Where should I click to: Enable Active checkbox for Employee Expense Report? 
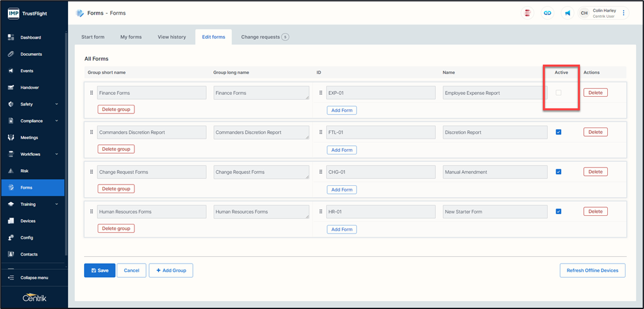click(559, 93)
